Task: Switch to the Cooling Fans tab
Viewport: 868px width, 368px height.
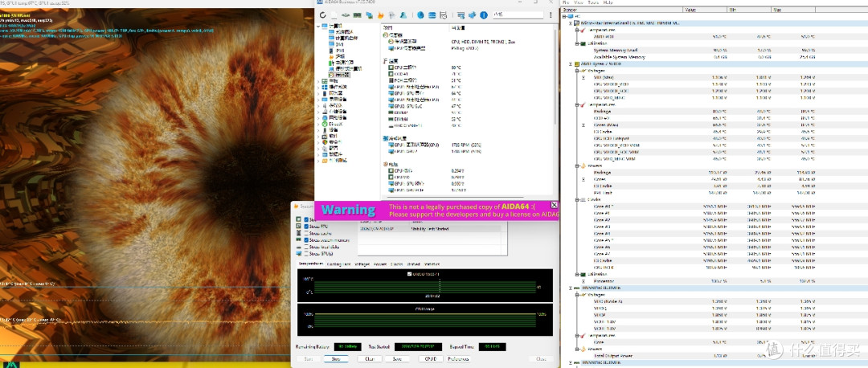Action: coord(339,264)
